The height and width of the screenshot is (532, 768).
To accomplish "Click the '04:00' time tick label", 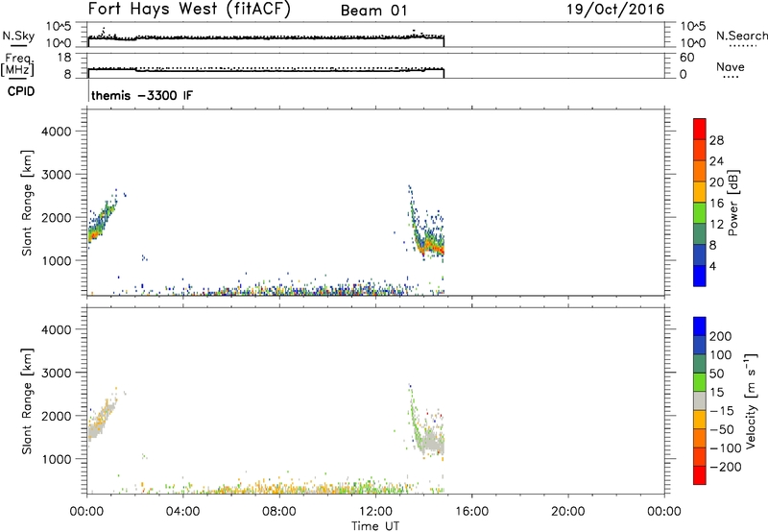I will [x=182, y=512].
